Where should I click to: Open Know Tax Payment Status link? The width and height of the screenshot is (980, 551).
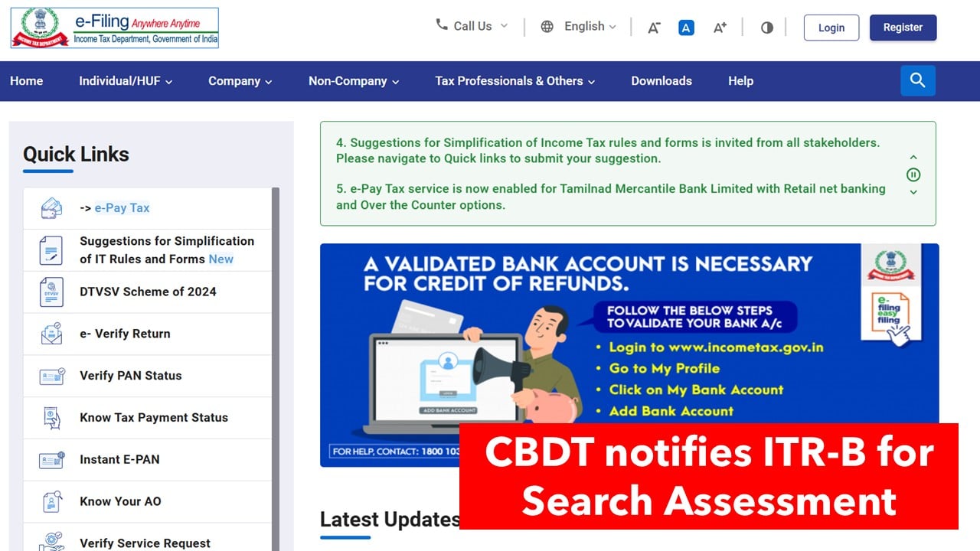tap(154, 418)
